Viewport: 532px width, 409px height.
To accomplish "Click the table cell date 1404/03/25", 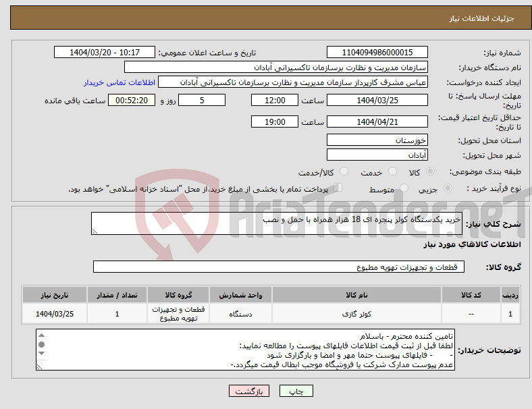I will point(55,314).
